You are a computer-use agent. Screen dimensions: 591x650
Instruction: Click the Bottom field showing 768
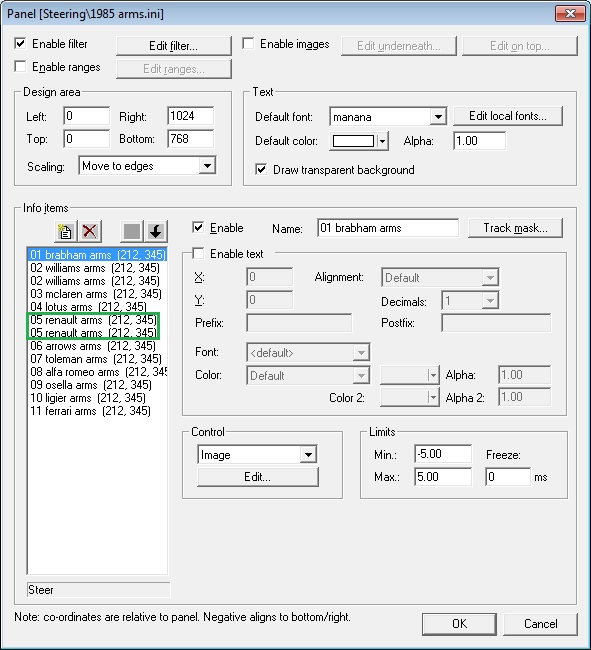(x=191, y=138)
